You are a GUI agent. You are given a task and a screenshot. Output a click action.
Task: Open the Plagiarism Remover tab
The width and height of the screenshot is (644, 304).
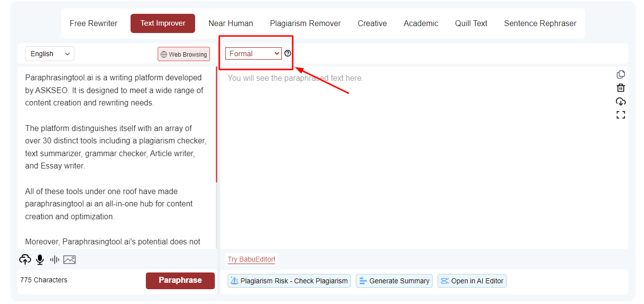pos(305,23)
